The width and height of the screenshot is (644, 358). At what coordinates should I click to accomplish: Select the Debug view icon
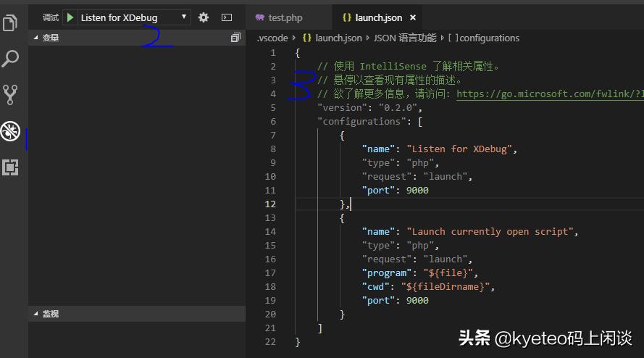[x=10, y=131]
